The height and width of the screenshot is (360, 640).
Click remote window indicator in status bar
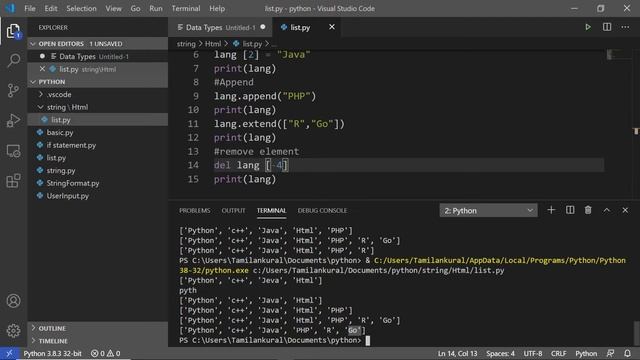[x=9, y=353]
